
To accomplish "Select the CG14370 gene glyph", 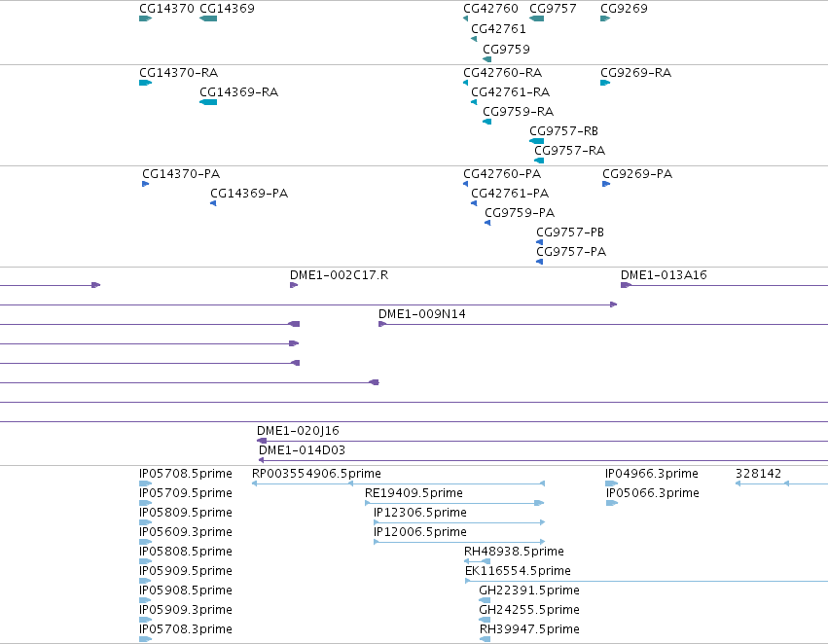I will coord(145,18).
